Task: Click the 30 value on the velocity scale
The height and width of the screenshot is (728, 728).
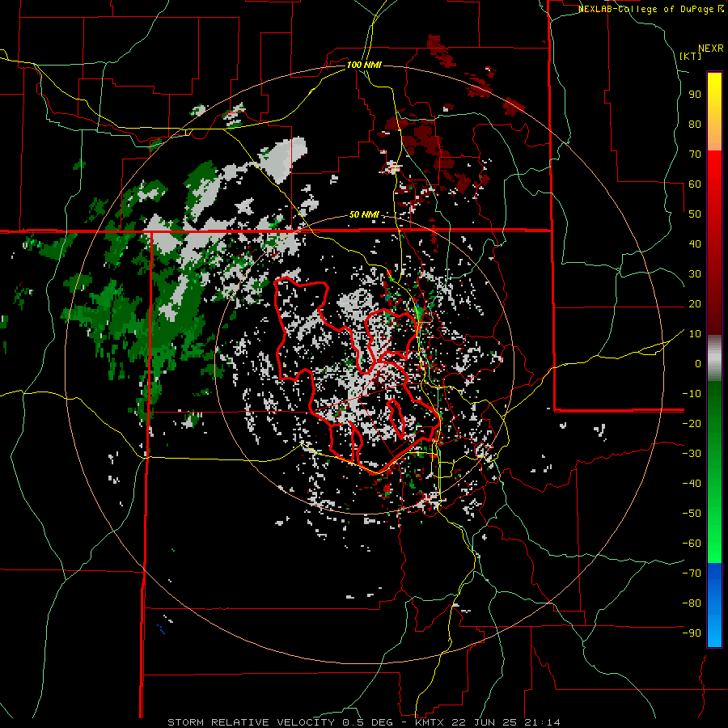Action: pyautogui.click(x=695, y=274)
